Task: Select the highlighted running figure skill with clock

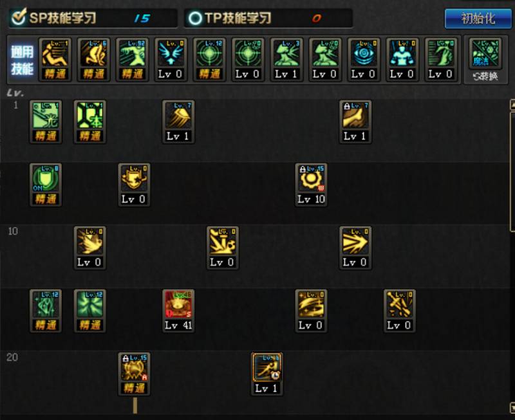Action: (x=267, y=374)
